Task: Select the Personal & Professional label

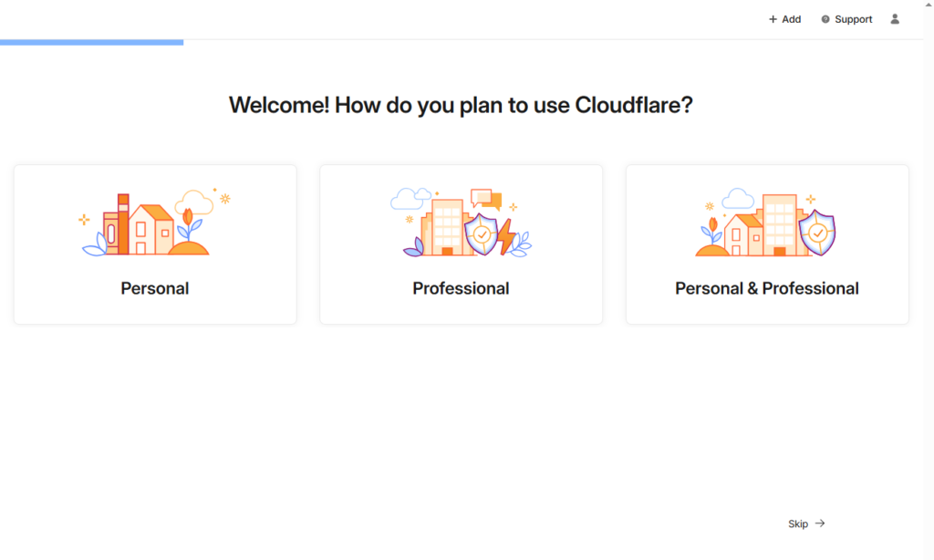Action: coord(767,288)
